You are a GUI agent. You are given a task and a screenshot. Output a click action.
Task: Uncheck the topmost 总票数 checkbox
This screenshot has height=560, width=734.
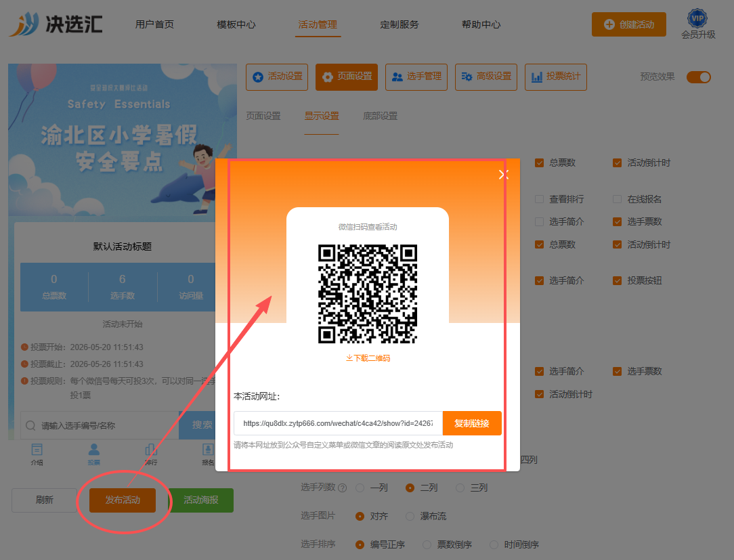[539, 163]
